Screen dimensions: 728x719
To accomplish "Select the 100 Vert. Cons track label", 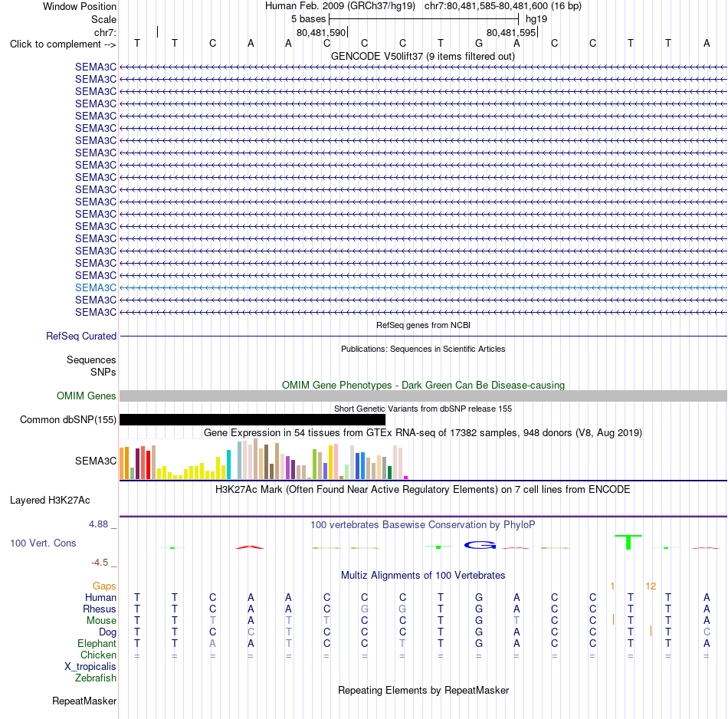I will coord(43,543).
